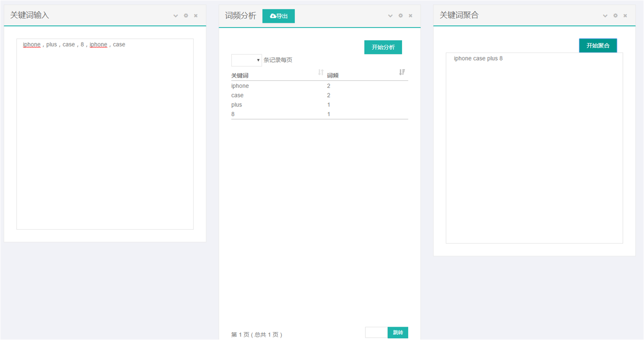Screen dimensions: 644x340
Task: Click the 导出 export button
Action: point(279,16)
